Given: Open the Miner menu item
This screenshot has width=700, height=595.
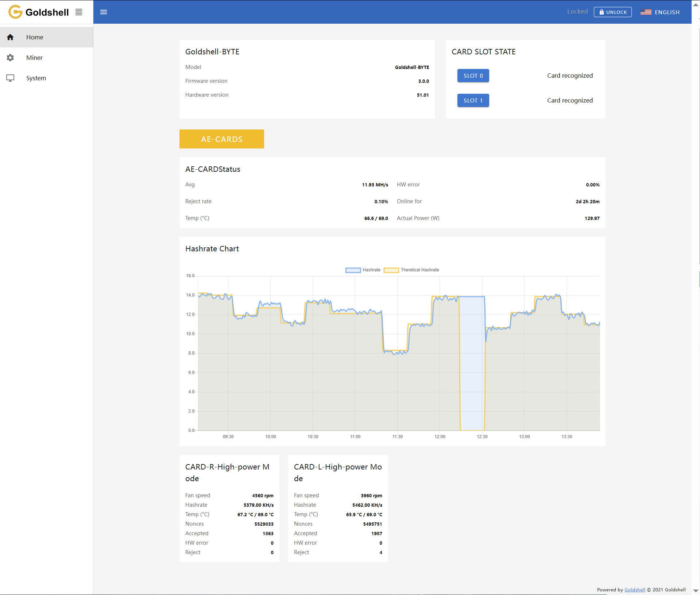Looking at the screenshot, I should 47,58.
